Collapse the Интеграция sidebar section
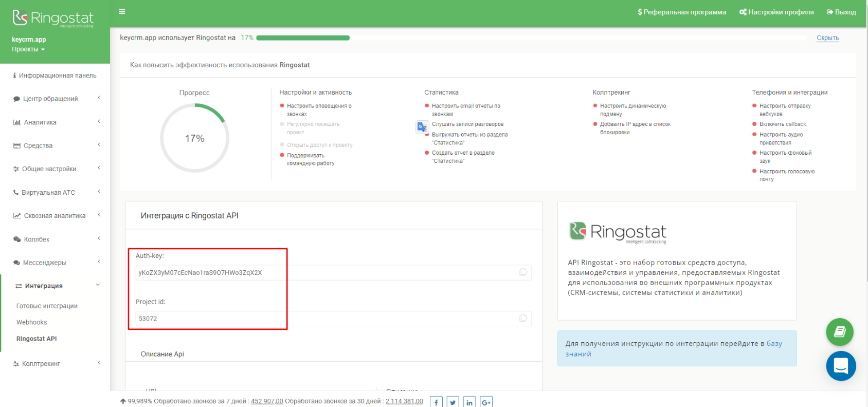 click(55, 286)
